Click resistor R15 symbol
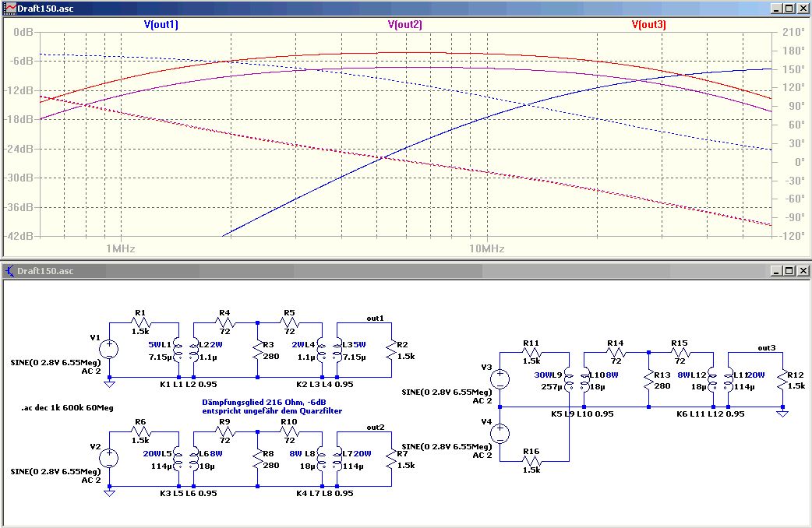This screenshot has width=812, height=528. (680, 353)
